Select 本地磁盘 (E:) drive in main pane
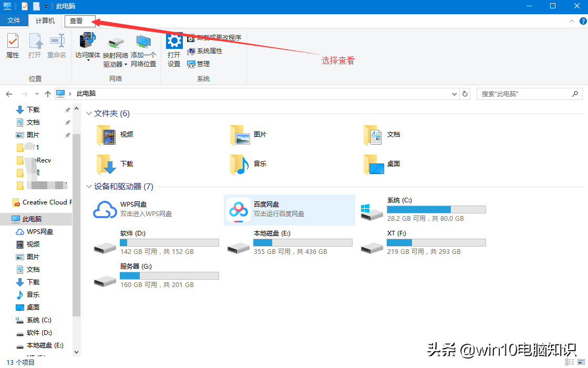This screenshot has width=588, height=368. click(290, 243)
